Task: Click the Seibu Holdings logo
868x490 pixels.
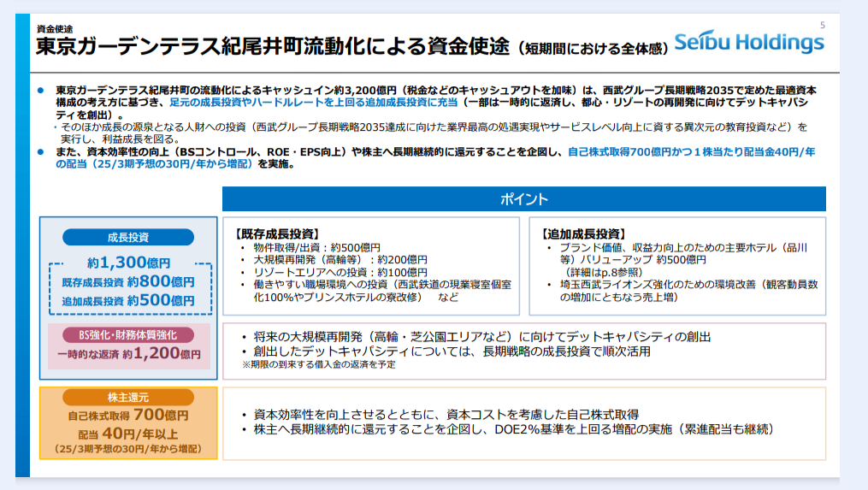Action: (749, 42)
